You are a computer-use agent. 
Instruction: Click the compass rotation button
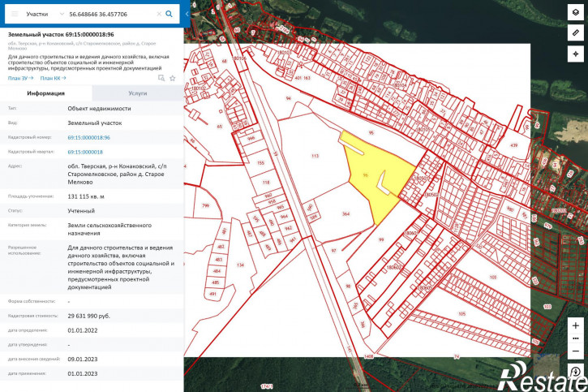(576, 372)
